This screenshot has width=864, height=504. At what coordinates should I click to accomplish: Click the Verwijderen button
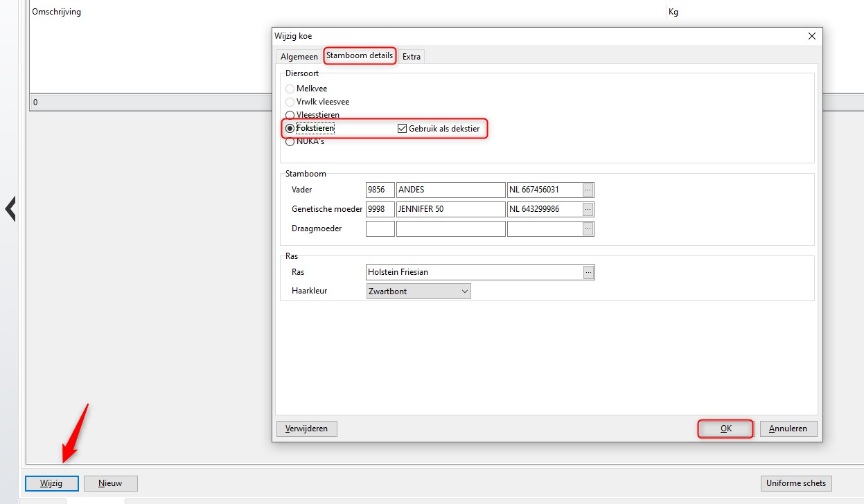pyautogui.click(x=306, y=429)
